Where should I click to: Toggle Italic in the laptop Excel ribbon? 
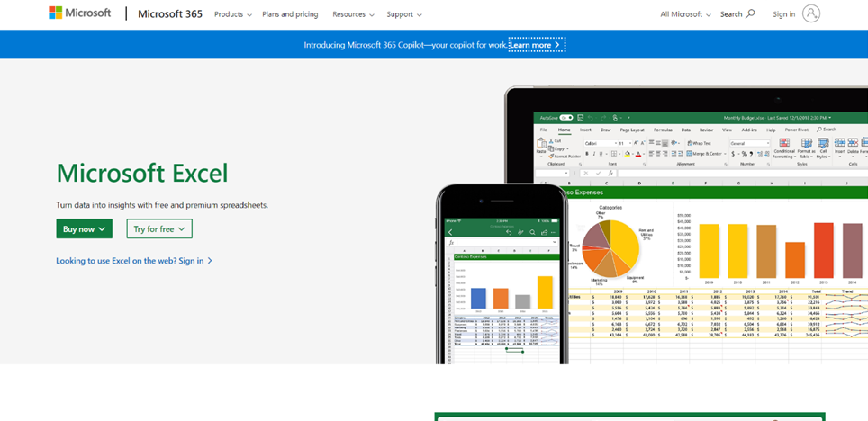point(594,154)
